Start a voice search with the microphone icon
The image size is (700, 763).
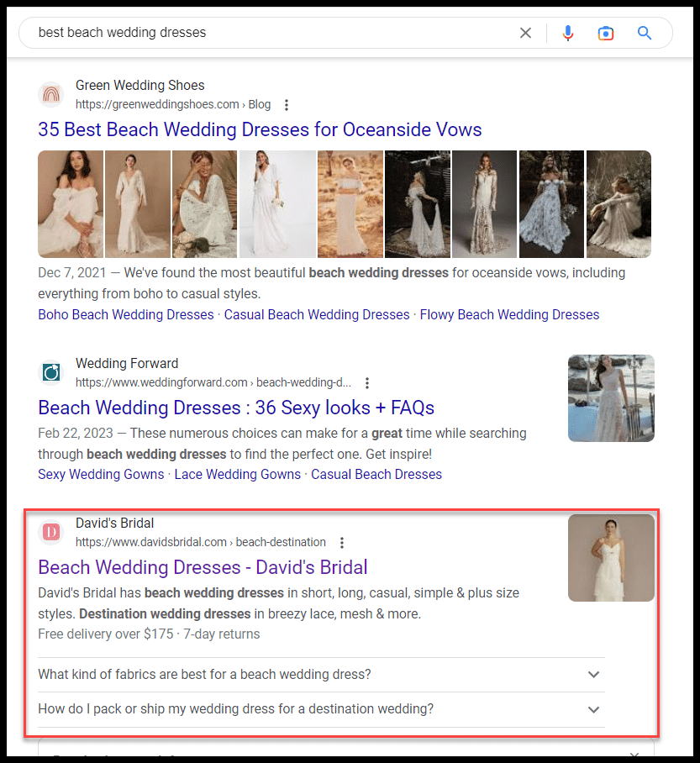pyautogui.click(x=568, y=33)
